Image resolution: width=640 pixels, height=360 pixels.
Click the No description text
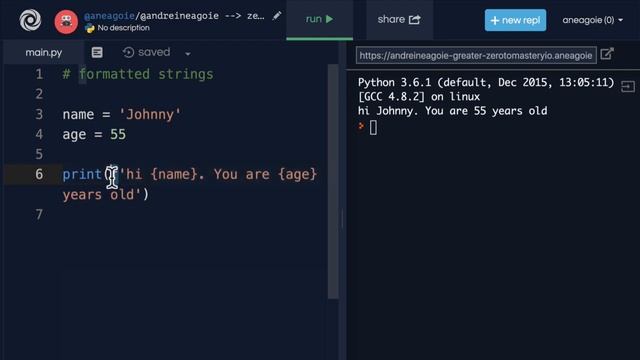pyautogui.click(x=123, y=28)
